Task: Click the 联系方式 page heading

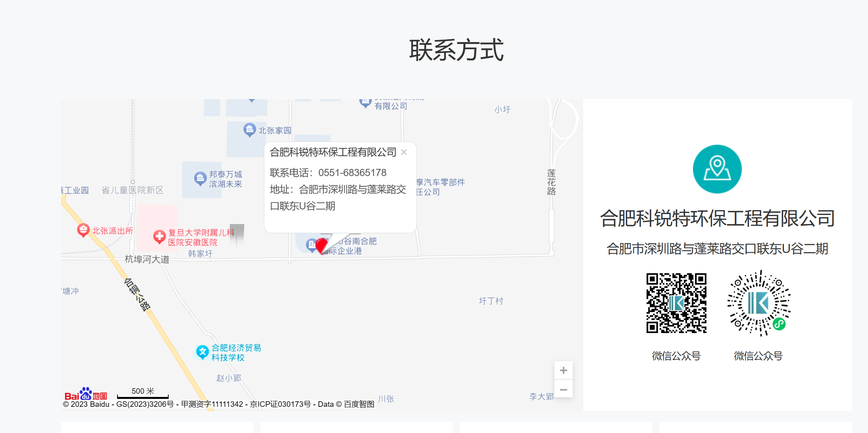Action: (456, 50)
